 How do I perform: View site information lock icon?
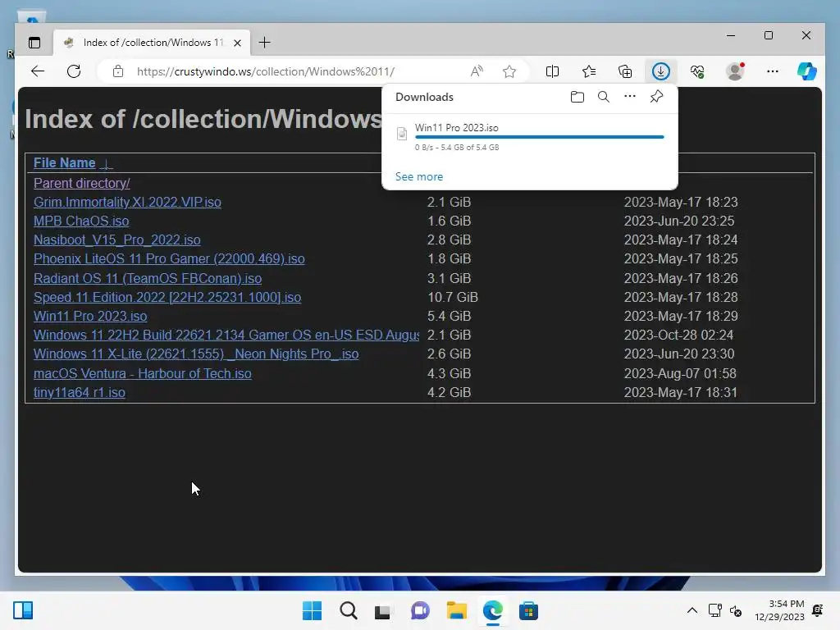point(118,71)
